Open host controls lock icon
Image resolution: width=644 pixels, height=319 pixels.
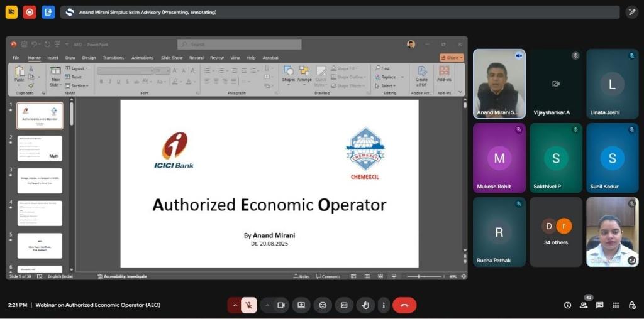click(631, 305)
